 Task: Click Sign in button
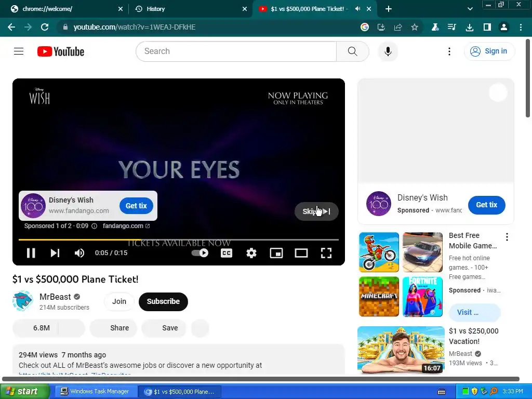pos(489,51)
